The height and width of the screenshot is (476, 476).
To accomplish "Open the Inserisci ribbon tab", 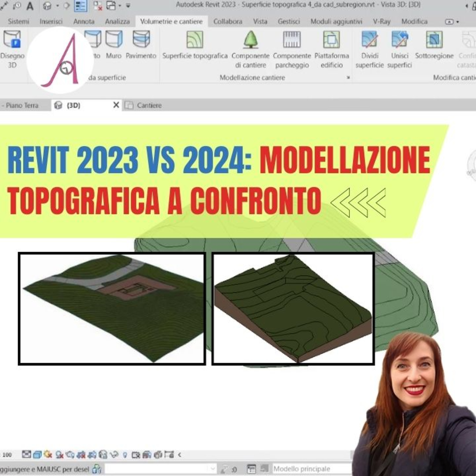I will click(x=51, y=21).
